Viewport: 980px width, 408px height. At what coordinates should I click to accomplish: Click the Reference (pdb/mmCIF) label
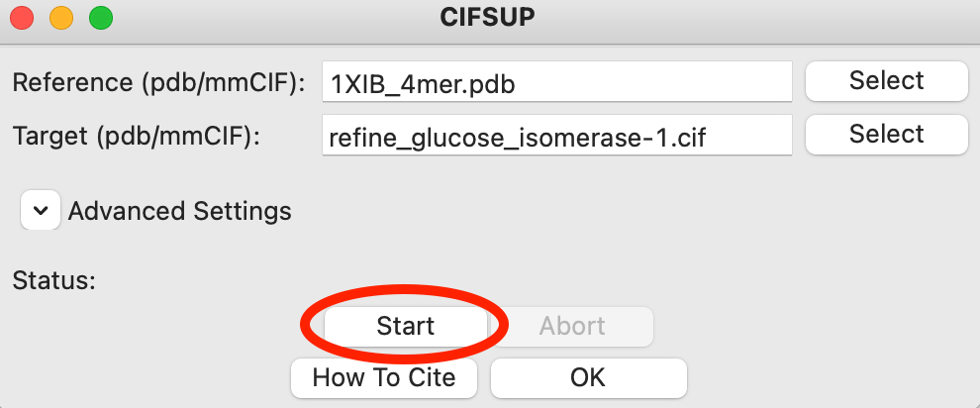pos(157,83)
